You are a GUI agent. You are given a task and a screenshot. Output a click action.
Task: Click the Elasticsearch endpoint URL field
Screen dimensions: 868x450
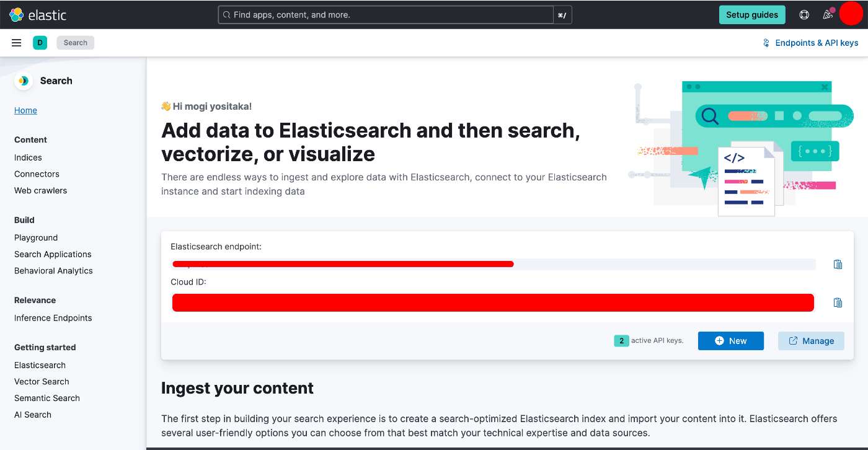pos(494,265)
